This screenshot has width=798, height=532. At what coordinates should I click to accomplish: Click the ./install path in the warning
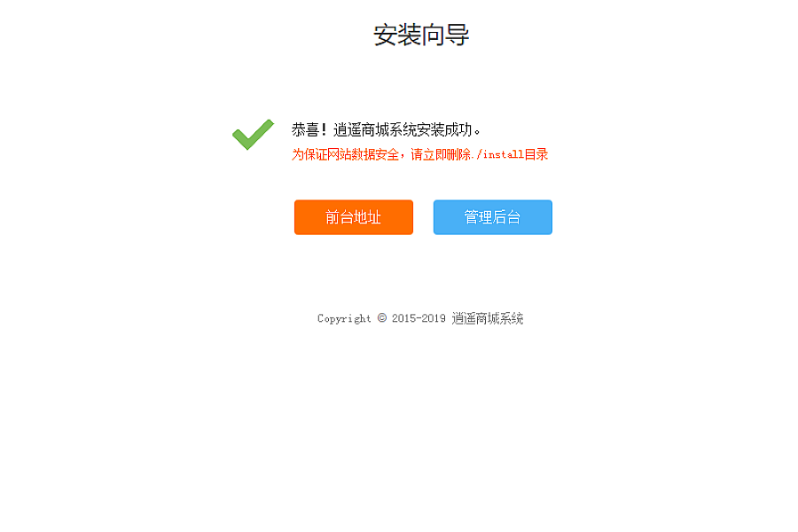(x=497, y=154)
